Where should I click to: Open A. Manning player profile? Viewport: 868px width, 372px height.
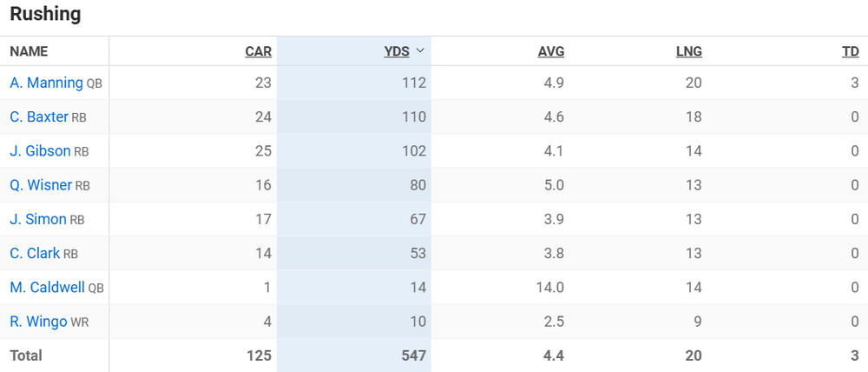46,83
